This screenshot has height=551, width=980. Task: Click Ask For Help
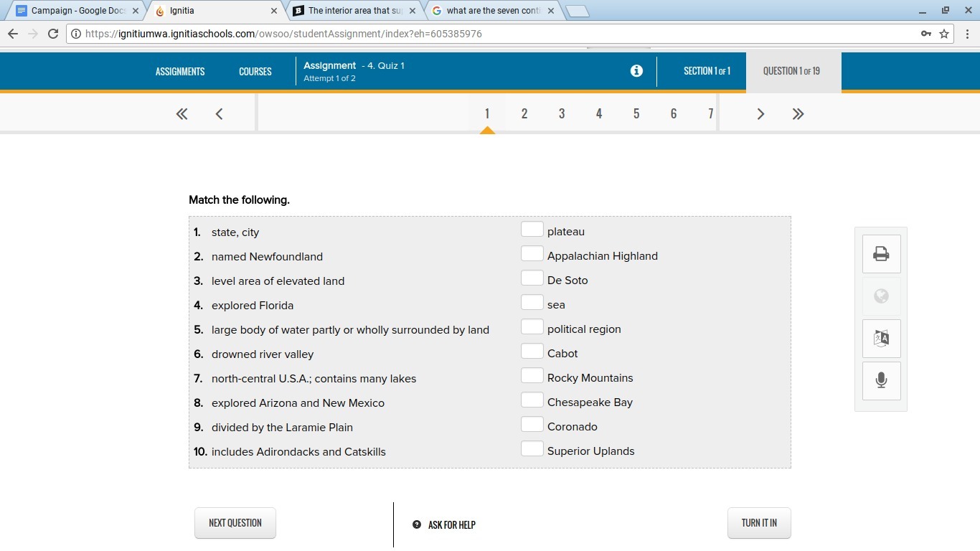point(444,524)
